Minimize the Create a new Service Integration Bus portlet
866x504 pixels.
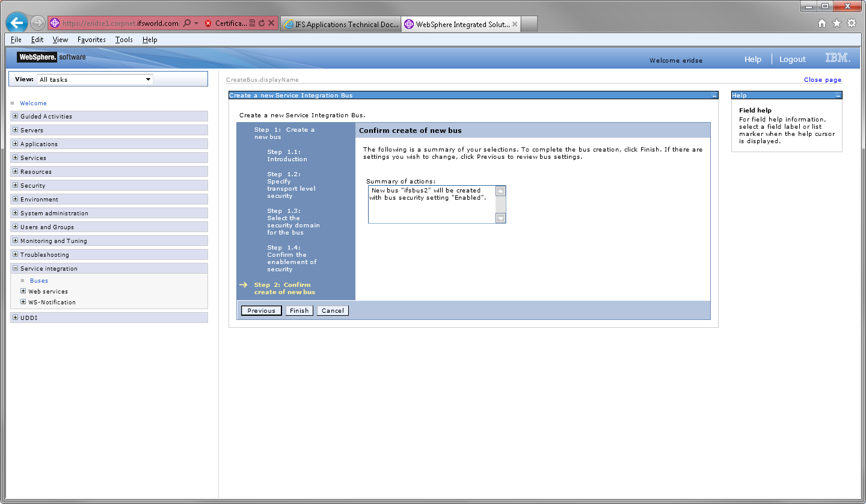pos(714,96)
